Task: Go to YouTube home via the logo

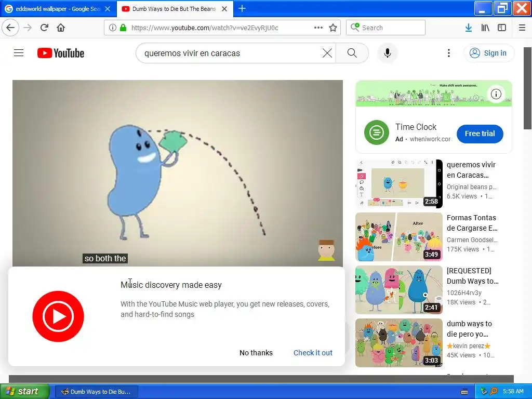Action: click(61, 54)
